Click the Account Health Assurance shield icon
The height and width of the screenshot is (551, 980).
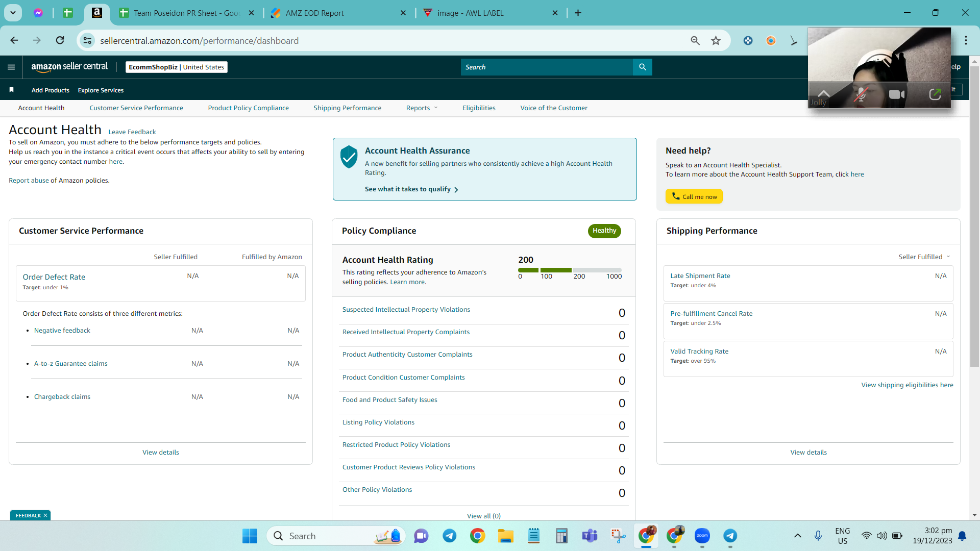point(349,157)
